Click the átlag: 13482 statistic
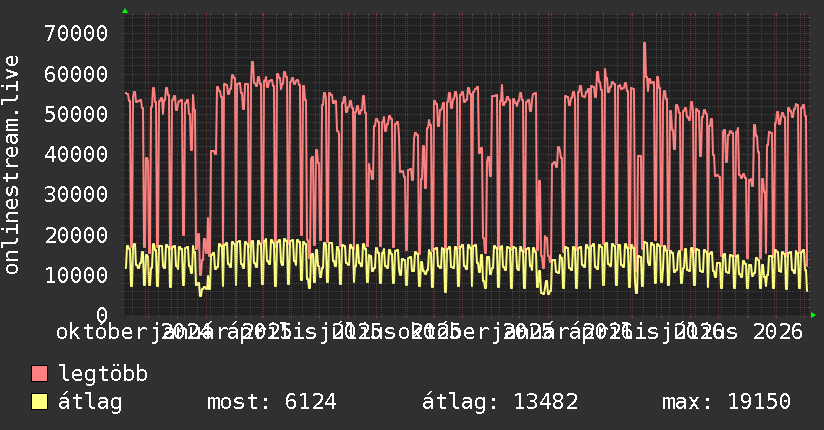 pyautogui.click(x=500, y=402)
